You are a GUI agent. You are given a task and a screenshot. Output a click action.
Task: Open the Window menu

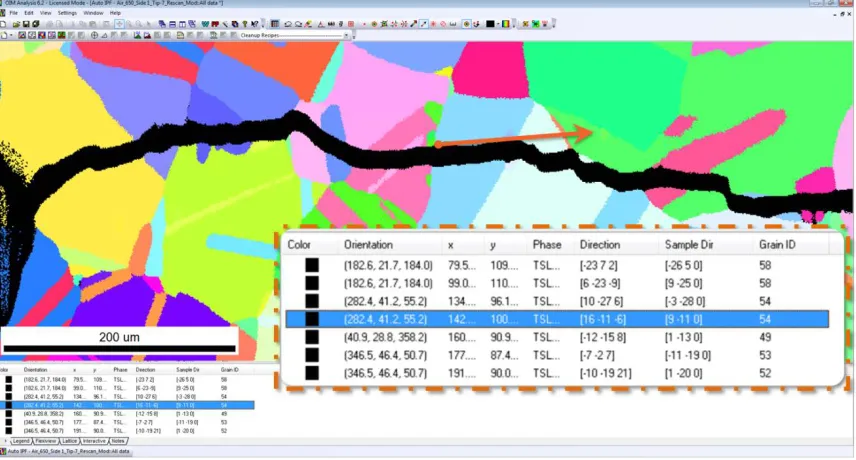[93, 13]
